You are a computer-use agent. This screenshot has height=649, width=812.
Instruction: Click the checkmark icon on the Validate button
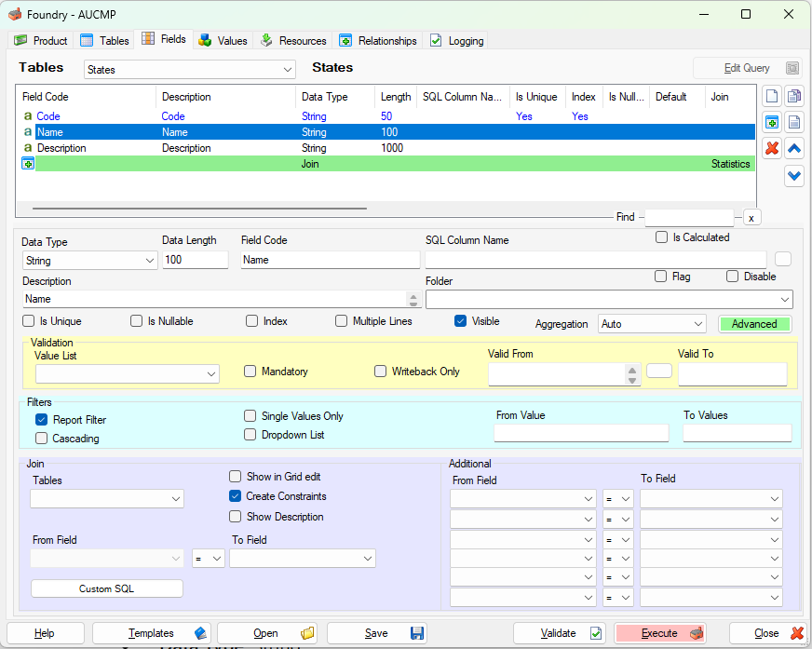pyautogui.click(x=596, y=633)
